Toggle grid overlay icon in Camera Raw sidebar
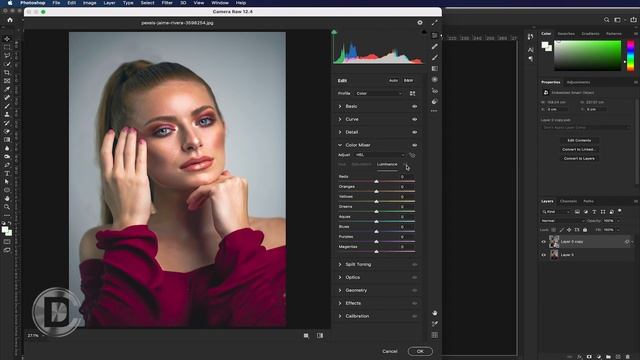The image size is (640, 360). (x=435, y=335)
